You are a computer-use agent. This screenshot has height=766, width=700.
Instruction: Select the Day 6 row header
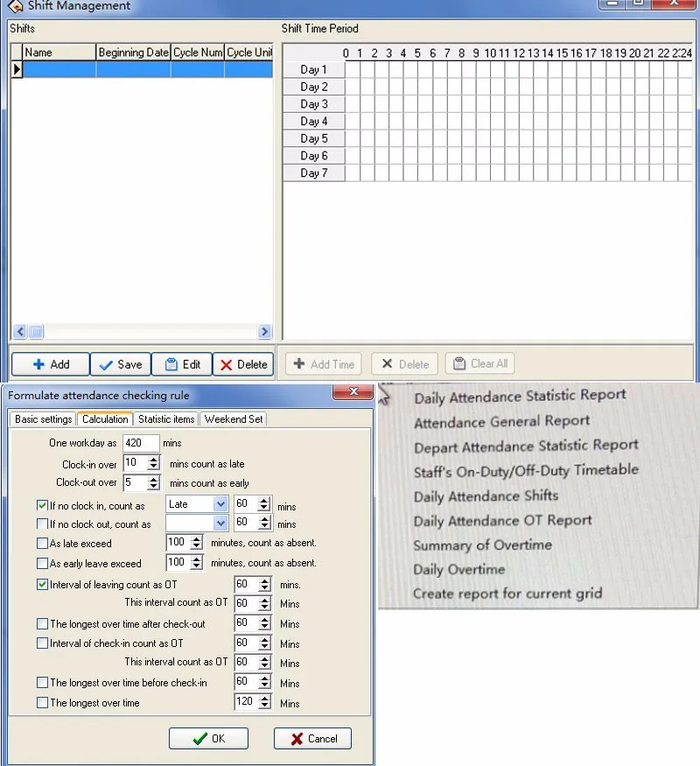(x=314, y=155)
